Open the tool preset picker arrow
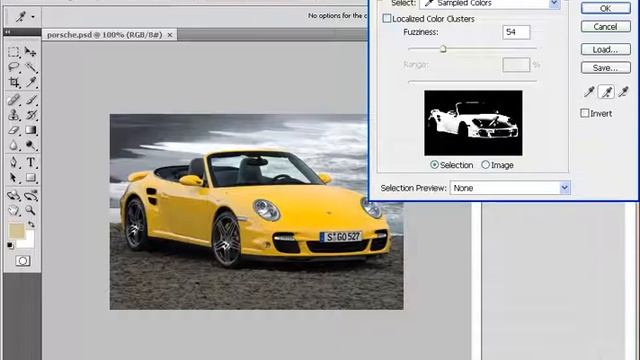This screenshot has height=360, width=640. 33,17
